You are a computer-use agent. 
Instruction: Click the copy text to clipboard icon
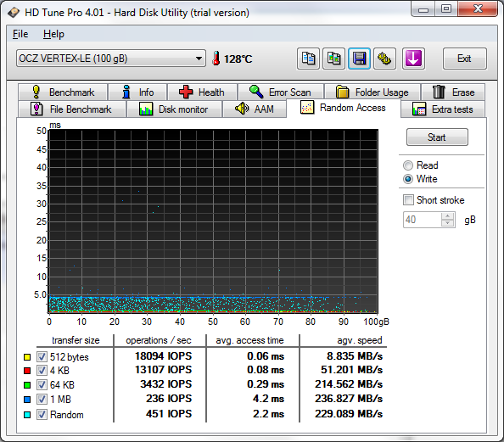(308, 59)
